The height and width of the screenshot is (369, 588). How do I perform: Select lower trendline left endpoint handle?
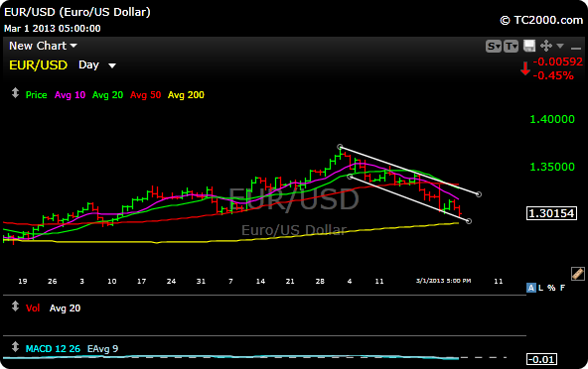click(351, 177)
